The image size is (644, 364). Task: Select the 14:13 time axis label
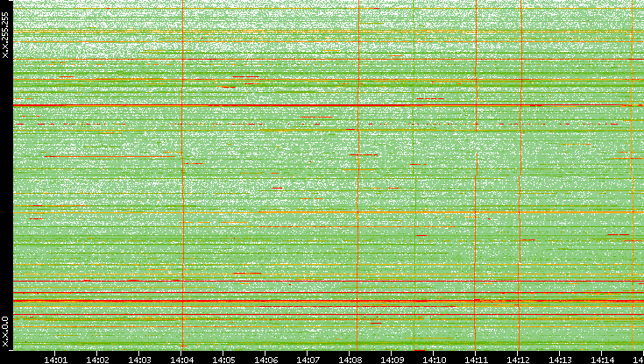coord(560,360)
